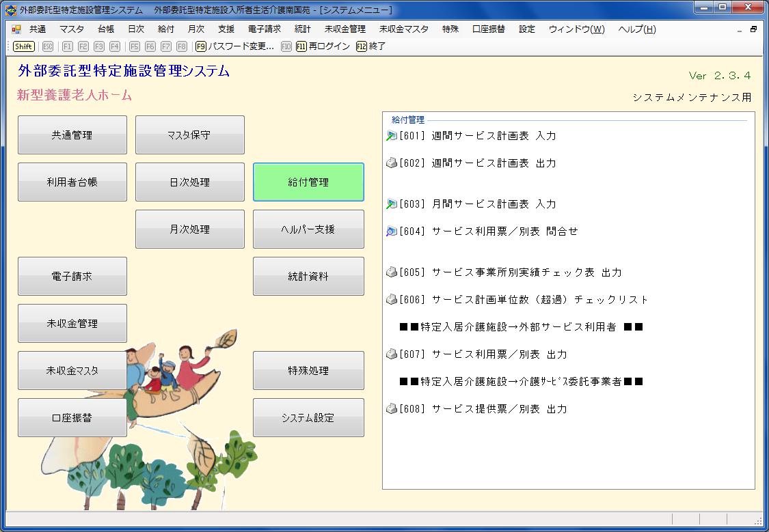Open the 給付 menu in the menu bar
Screen dimensions: 769x532
tap(165, 29)
